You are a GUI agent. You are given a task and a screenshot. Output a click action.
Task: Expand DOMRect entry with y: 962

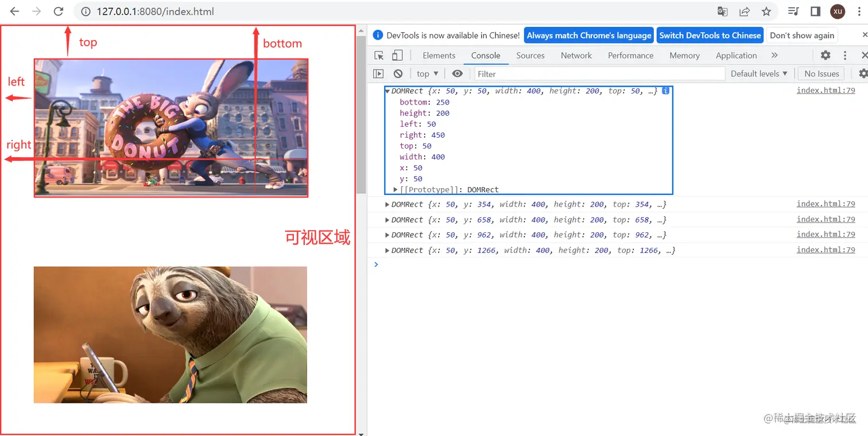tap(387, 235)
